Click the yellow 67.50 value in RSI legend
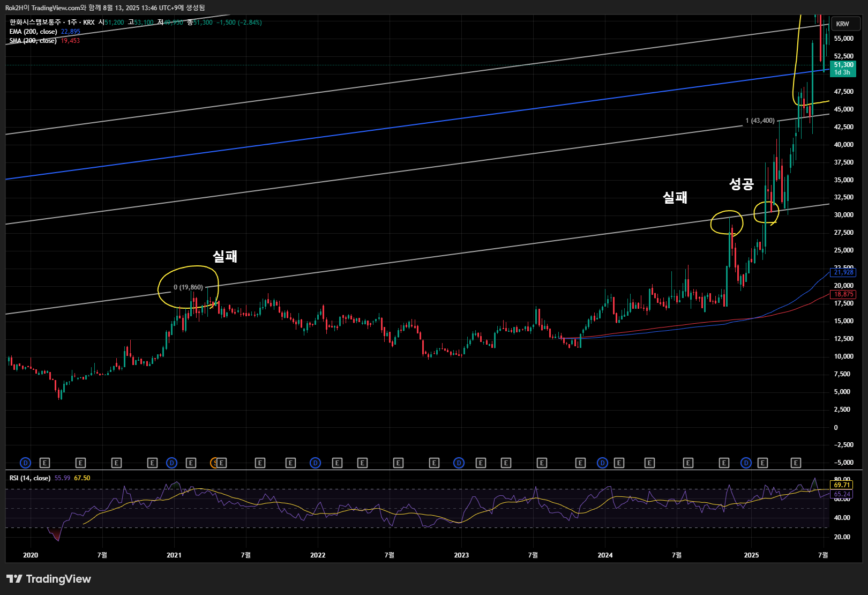Image resolution: width=868 pixels, height=595 pixels. tap(82, 478)
